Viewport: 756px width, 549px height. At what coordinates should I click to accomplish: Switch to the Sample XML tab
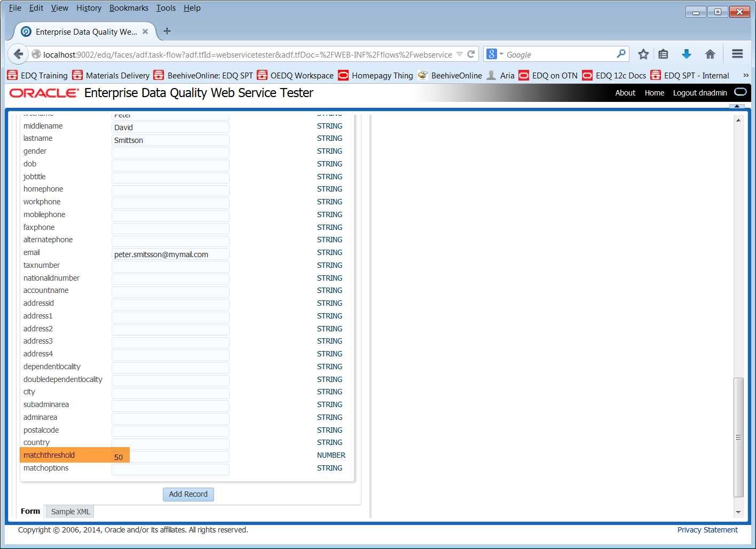pyautogui.click(x=69, y=511)
